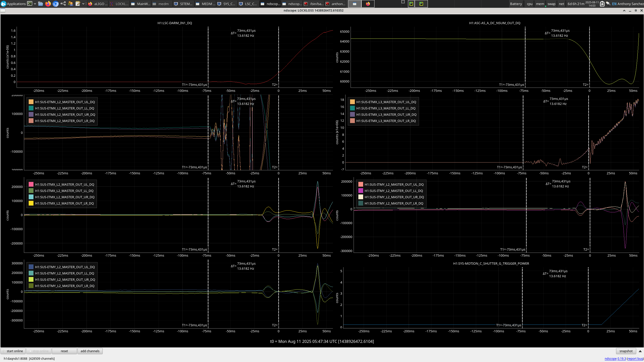Click the h1daqnds1:8088 server status text
This screenshot has height=362, width=644.
pyautogui.click(x=29, y=358)
